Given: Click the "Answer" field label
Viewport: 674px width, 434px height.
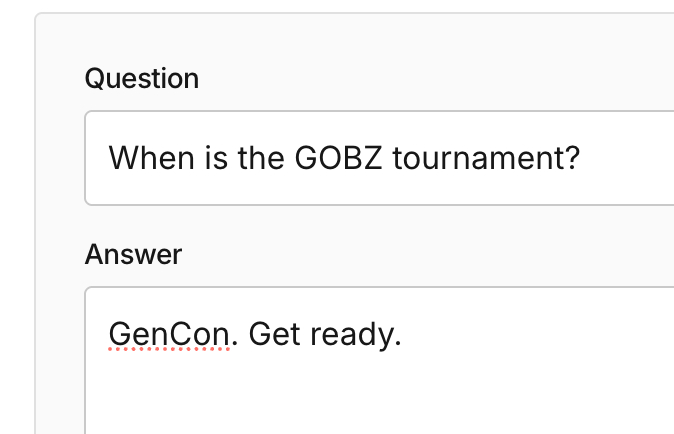Looking at the screenshot, I should click(x=133, y=254).
